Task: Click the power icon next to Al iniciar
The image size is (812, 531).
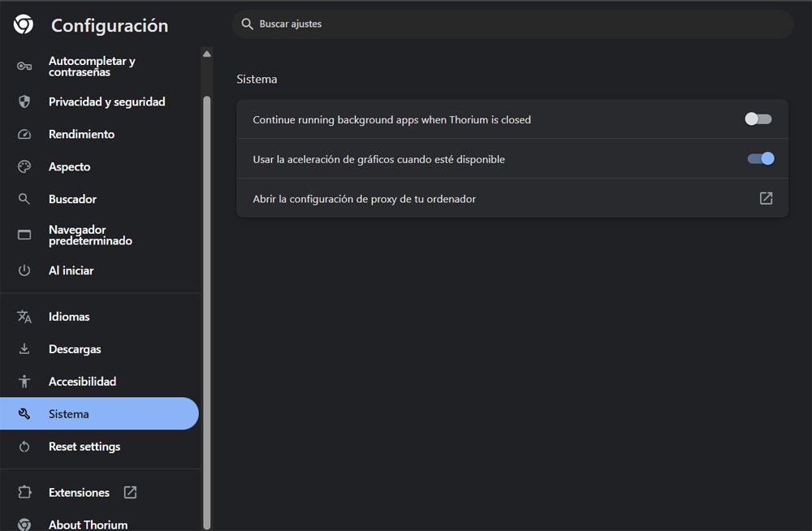Action: (x=24, y=270)
